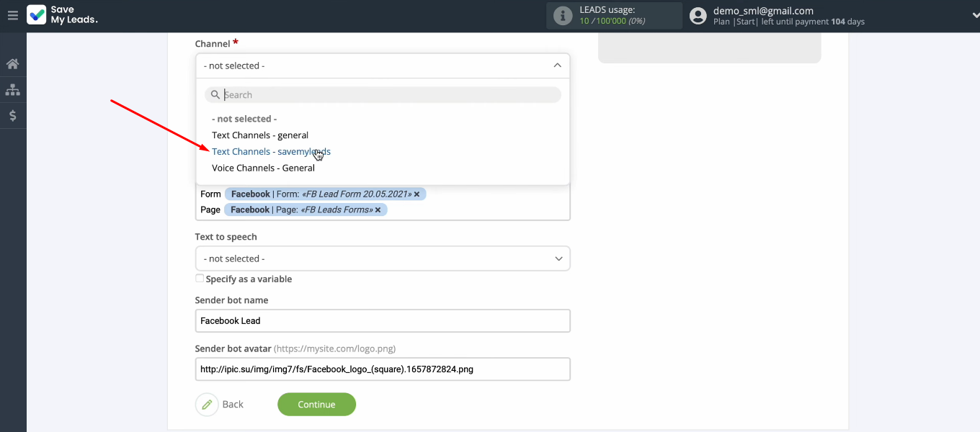Click the LEADS usage counter text

click(612, 21)
